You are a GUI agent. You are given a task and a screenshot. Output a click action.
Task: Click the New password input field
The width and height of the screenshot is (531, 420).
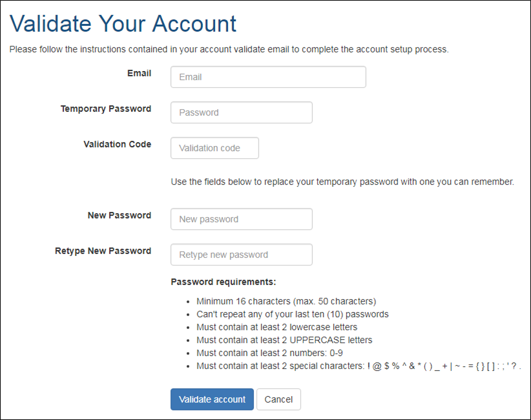(x=241, y=218)
